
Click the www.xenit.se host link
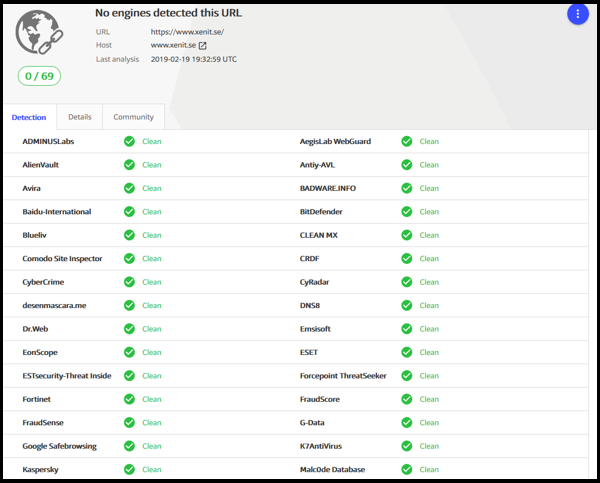[x=172, y=45]
